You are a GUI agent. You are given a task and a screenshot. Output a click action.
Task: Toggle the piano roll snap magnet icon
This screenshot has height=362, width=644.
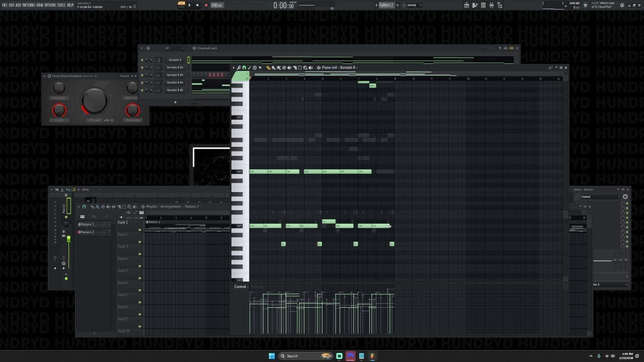tap(244, 67)
